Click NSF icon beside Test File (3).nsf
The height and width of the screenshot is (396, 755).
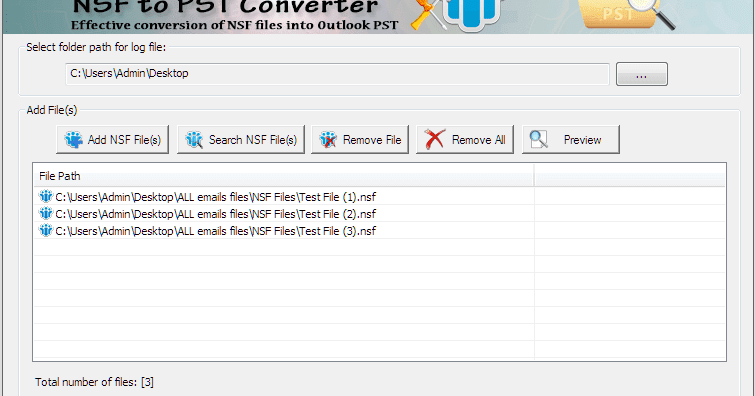tap(46, 230)
